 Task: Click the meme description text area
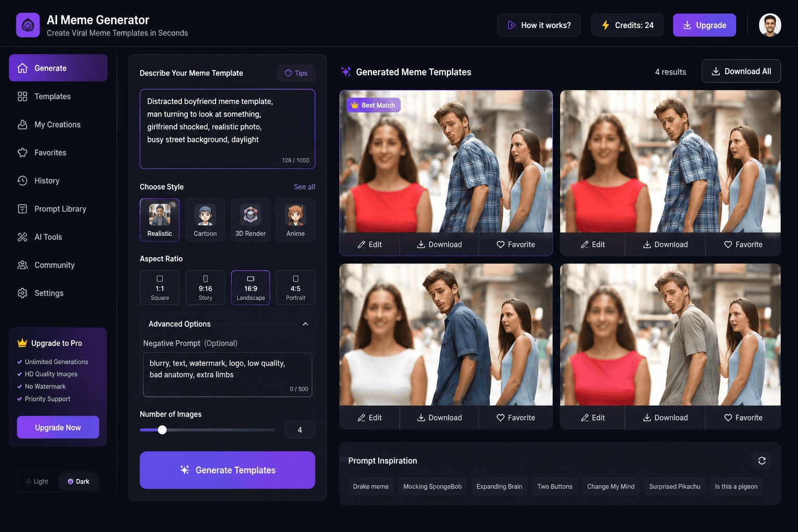(228, 129)
